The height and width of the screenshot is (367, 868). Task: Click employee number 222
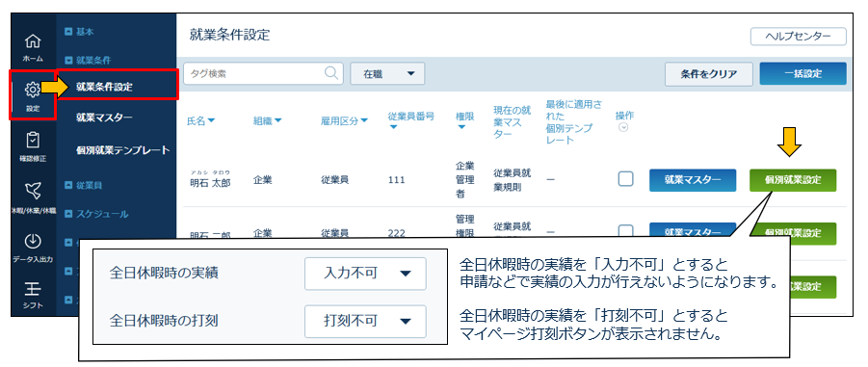point(396,233)
